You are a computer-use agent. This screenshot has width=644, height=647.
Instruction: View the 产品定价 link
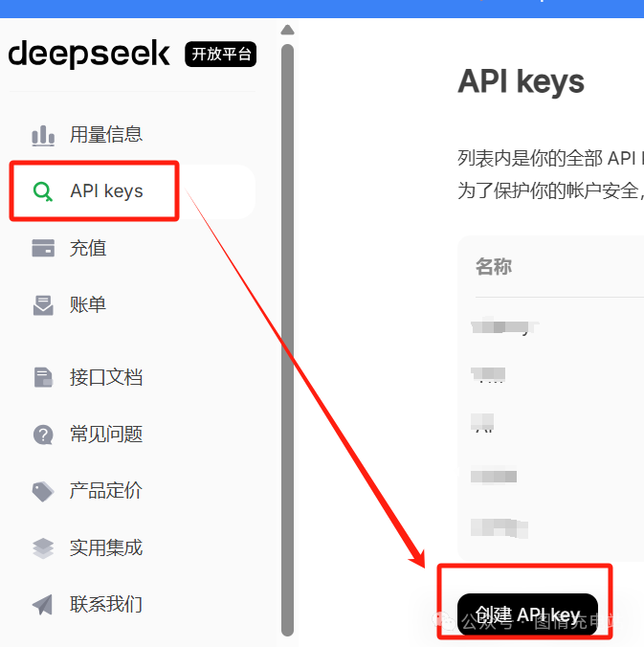106,491
